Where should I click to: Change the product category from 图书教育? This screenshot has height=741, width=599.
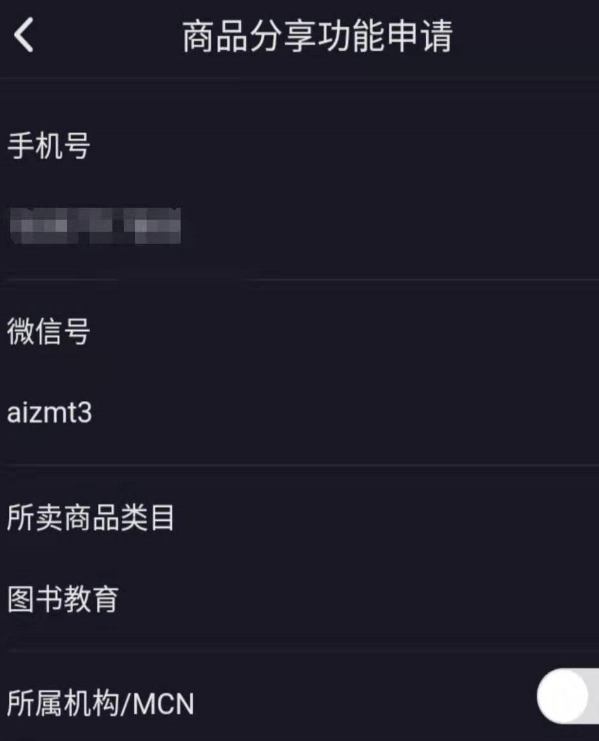click(300, 599)
